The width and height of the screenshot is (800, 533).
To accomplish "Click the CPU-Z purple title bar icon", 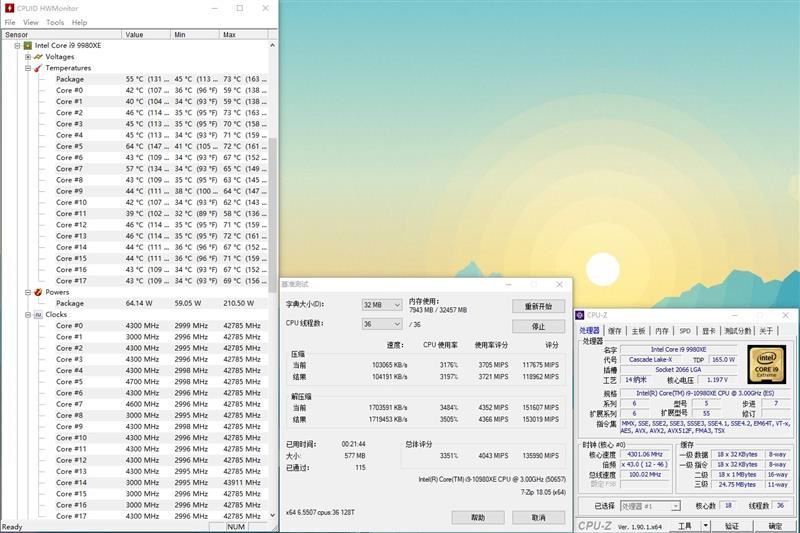I will coord(580,315).
